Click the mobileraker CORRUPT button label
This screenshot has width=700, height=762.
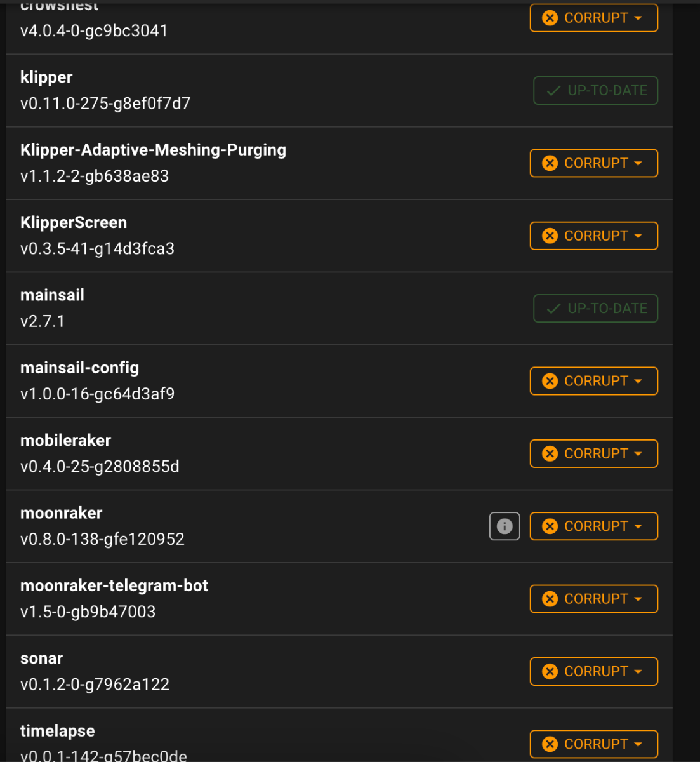coord(596,453)
